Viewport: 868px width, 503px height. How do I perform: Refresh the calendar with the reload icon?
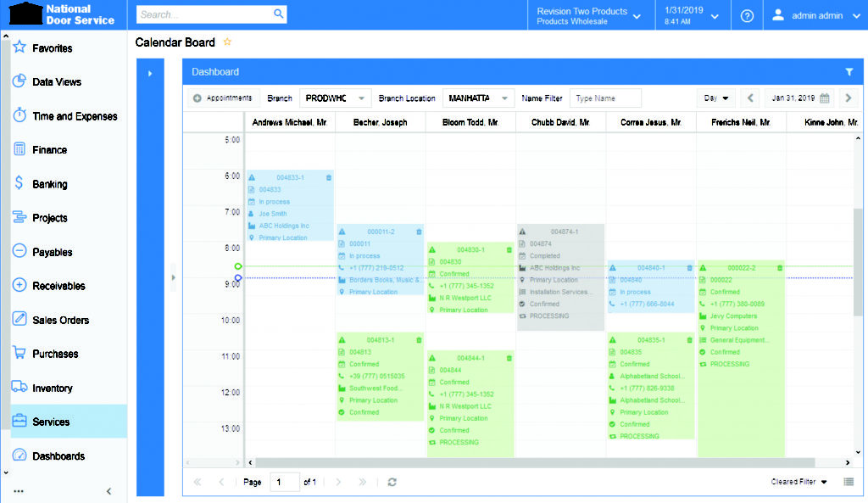tap(392, 481)
